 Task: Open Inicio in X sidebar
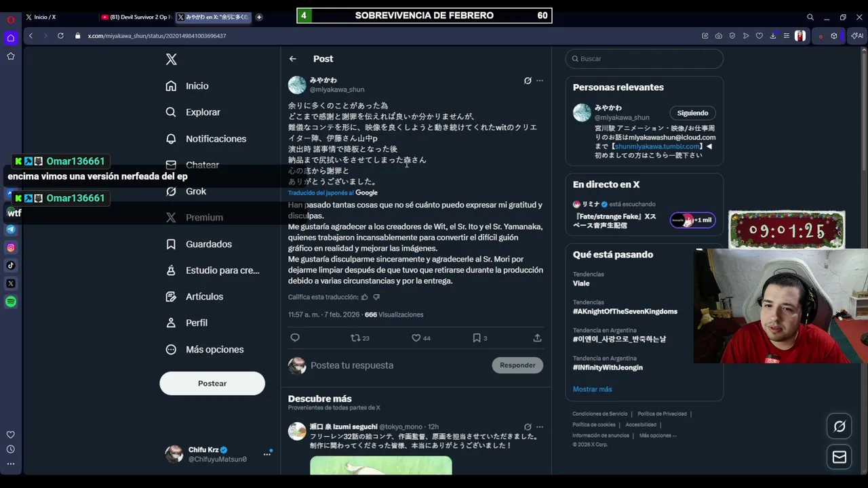[x=188, y=86]
